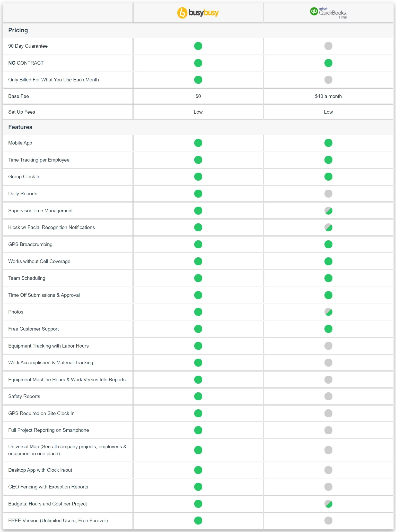Click busybusy green dot for GPS Breadcrumbing

[x=198, y=244]
